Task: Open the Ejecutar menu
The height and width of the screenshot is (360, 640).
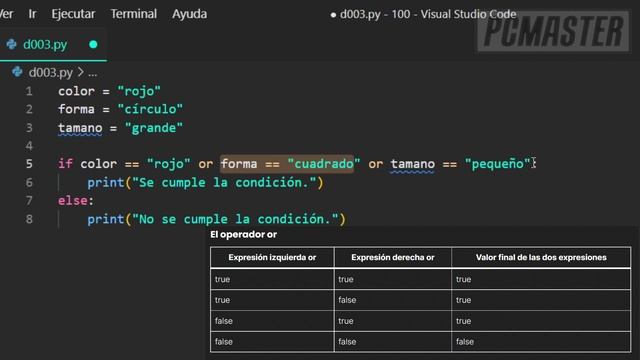Action: click(x=73, y=14)
